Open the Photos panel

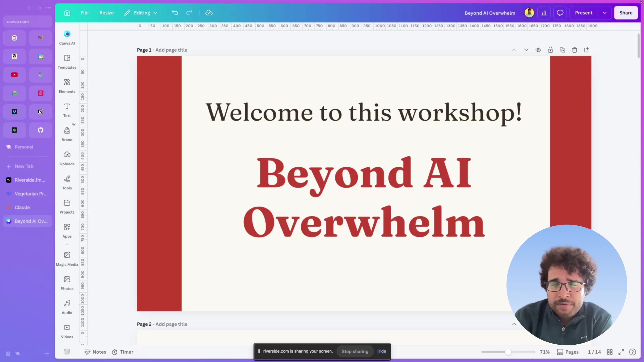tap(67, 283)
